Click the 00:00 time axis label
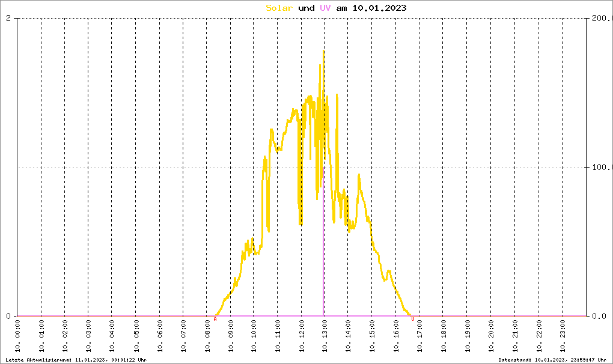Image resolution: width=613 pixels, height=364 pixels. [17, 336]
